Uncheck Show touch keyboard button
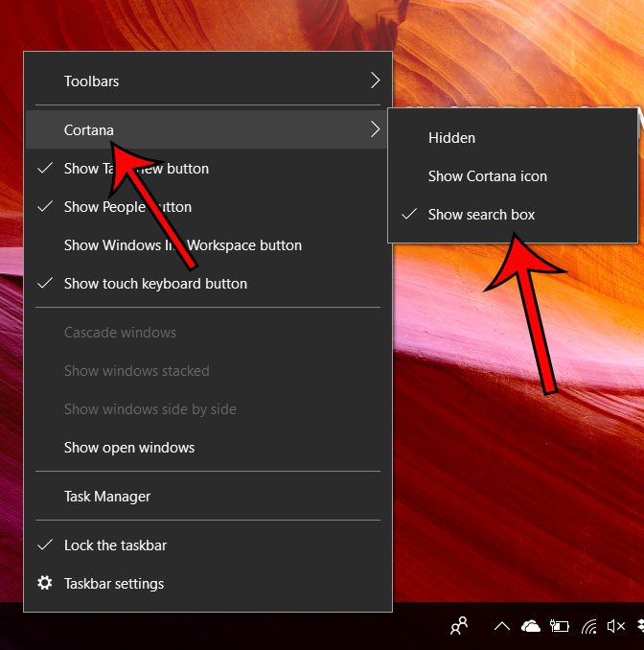The image size is (644, 650). point(155,284)
